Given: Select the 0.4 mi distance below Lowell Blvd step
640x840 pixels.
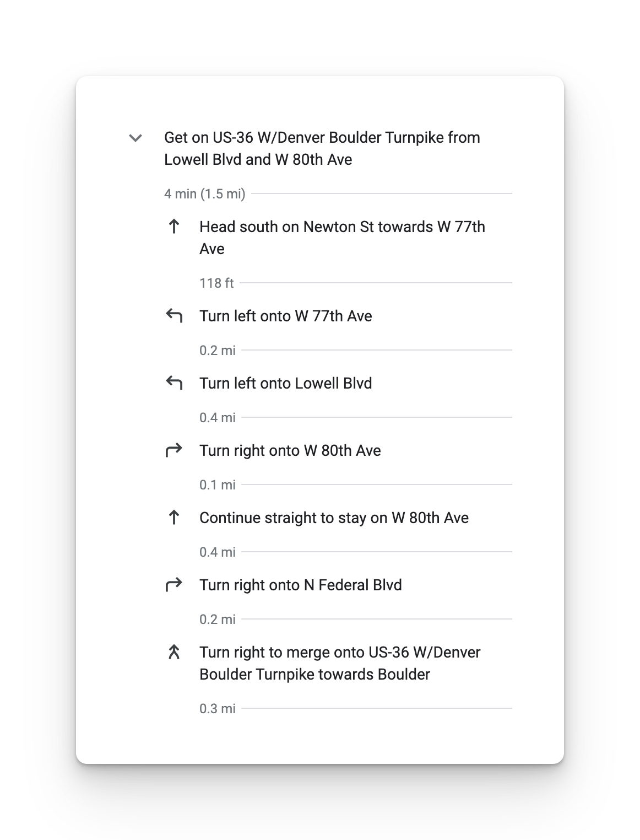Looking at the screenshot, I should coord(218,418).
